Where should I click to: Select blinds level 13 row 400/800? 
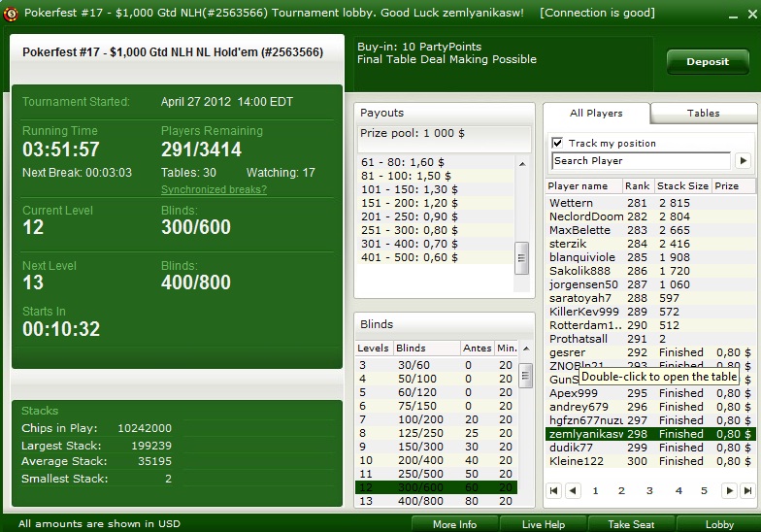(437, 501)
